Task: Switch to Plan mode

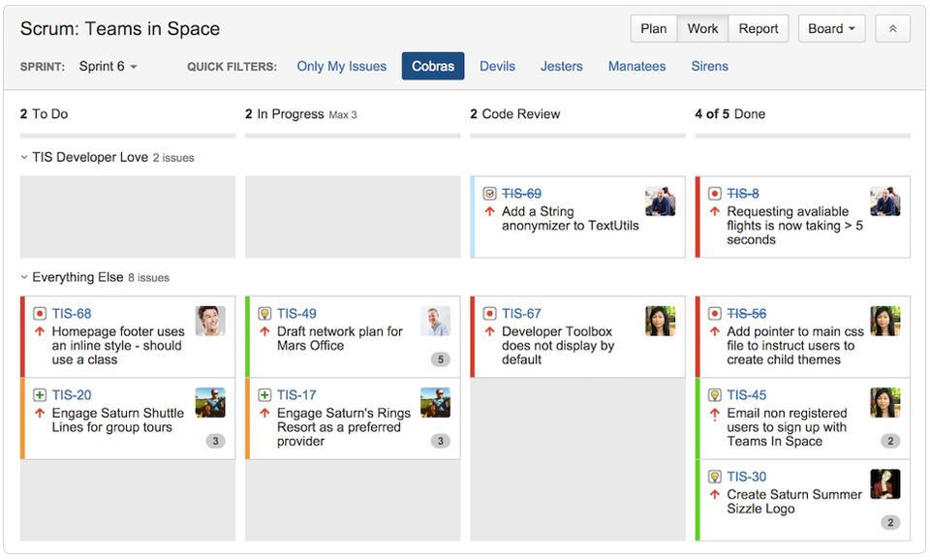Action: click(x=654, y=28)
